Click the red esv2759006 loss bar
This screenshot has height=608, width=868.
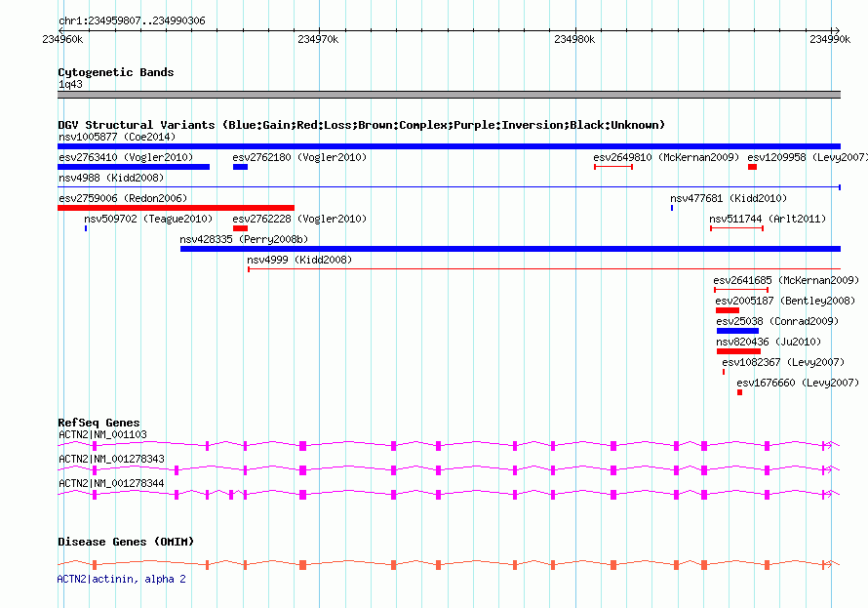point(176,208)
